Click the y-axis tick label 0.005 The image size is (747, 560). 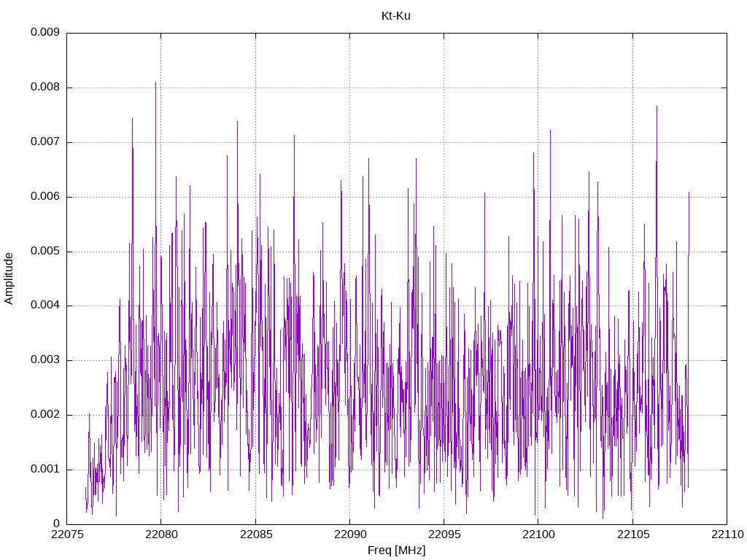coord(45,251)
